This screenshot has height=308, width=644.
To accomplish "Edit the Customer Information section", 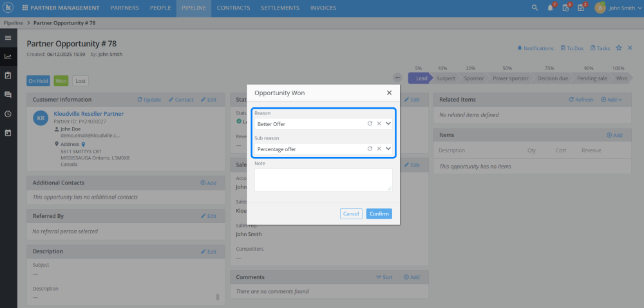I will 209,100.
